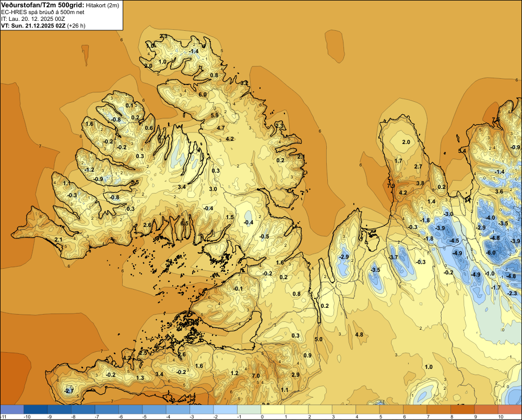Click the '3.2' temperature value on map
The width and height of the screenshot is (522, 420).
tap(244, 83)
